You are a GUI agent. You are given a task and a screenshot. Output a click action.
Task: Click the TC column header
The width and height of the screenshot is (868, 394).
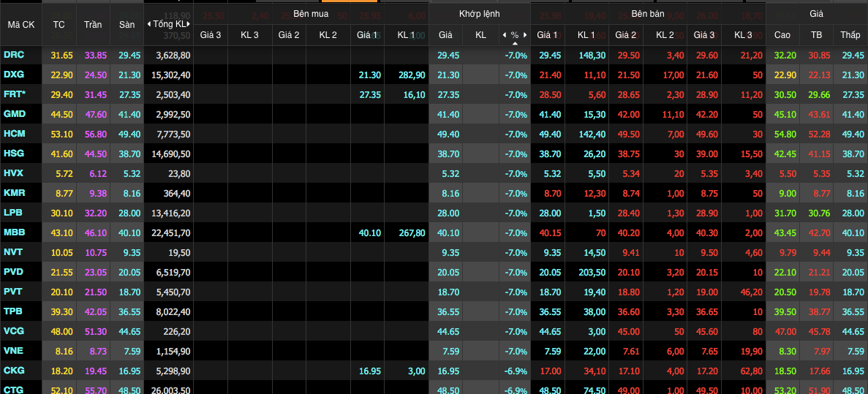[x=59, y=24]
